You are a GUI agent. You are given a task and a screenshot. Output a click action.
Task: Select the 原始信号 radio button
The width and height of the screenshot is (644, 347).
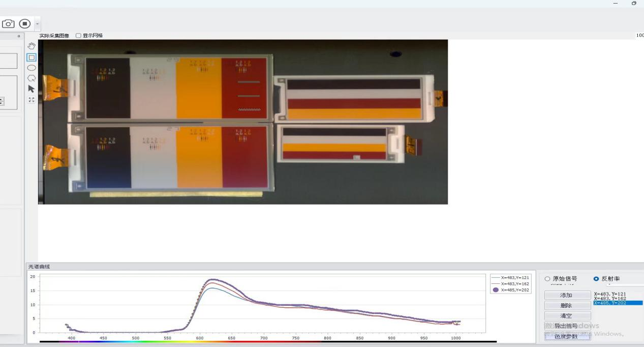[547, 279]
